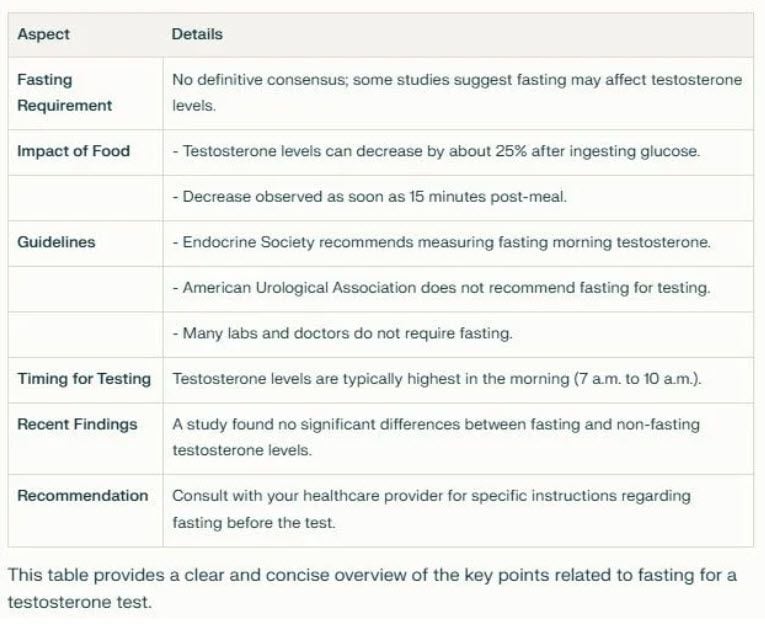Click the Timing for Testing label
Screen dimensions: 765x630
pos(84,379)
